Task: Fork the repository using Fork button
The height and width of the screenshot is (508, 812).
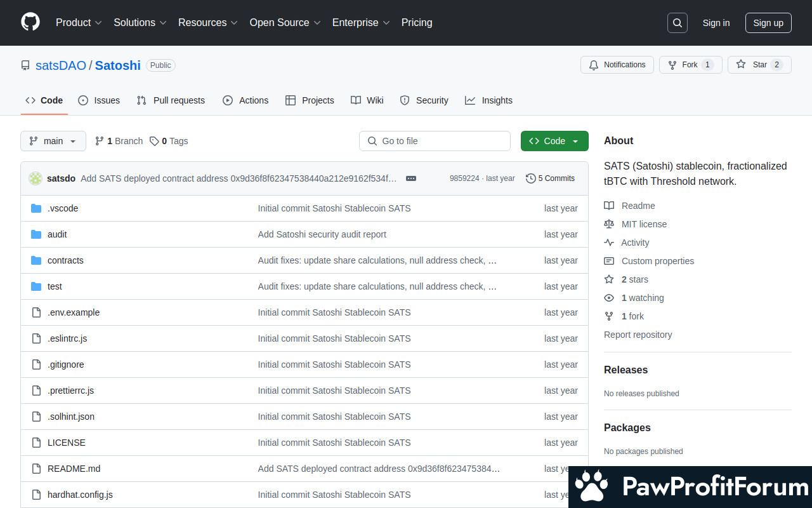Action: click(690, 65)
